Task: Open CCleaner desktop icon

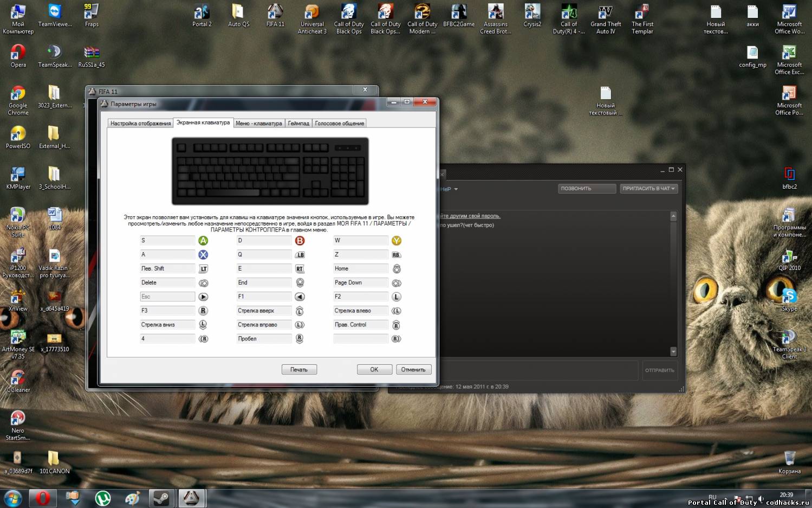Action: 18,382
